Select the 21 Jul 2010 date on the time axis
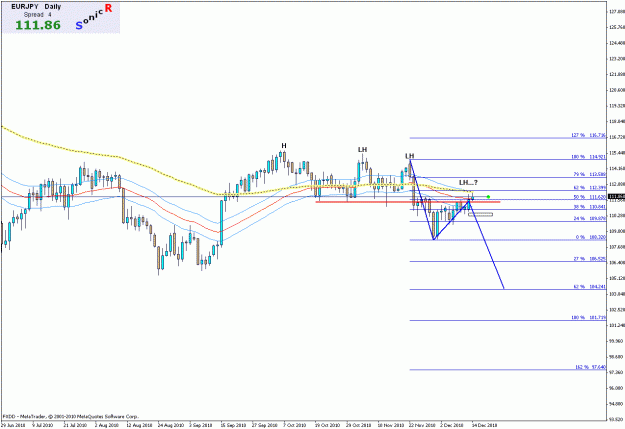Screen dimensions: 625x429 click(x=75, y=425)
